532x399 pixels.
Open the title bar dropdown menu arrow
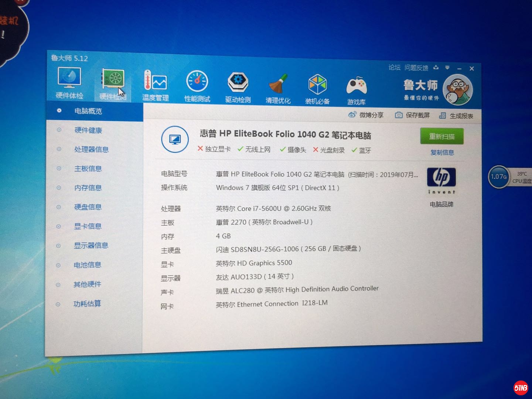point(447,68)
